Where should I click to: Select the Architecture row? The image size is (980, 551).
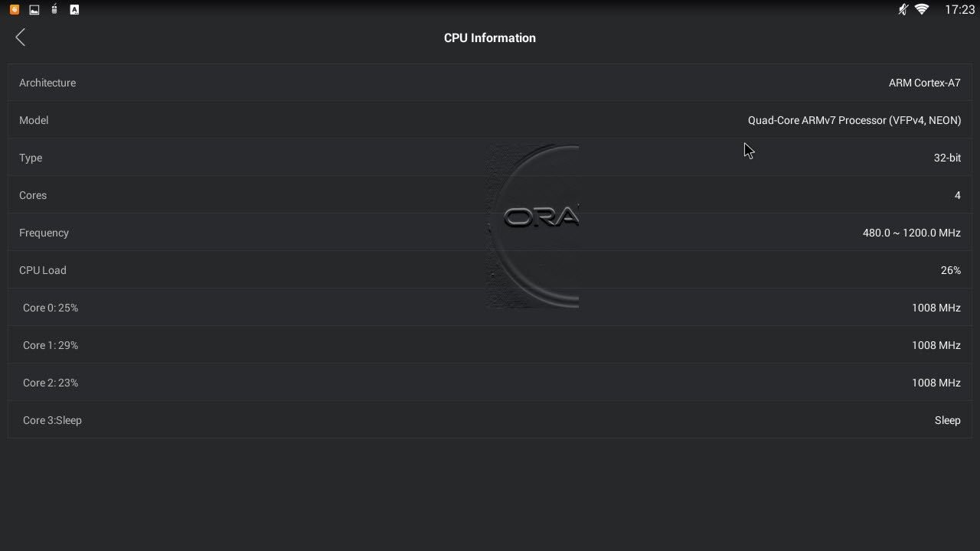(x=490, y=83)
